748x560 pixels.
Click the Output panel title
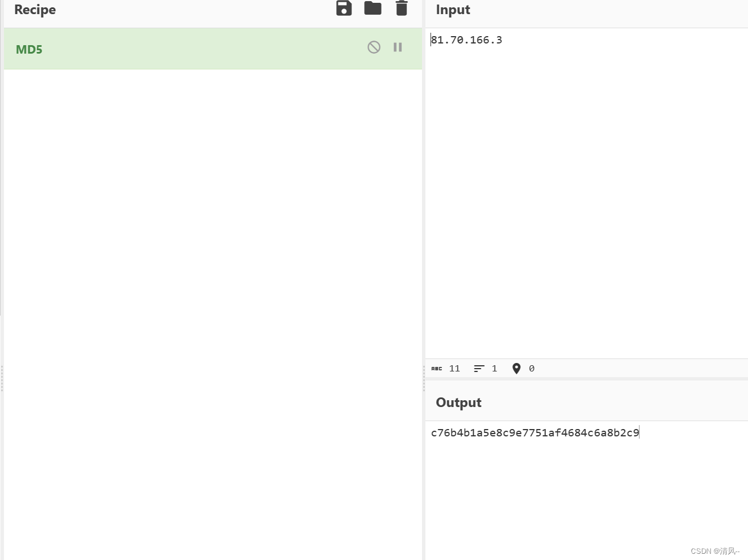[x=459, y=403]
